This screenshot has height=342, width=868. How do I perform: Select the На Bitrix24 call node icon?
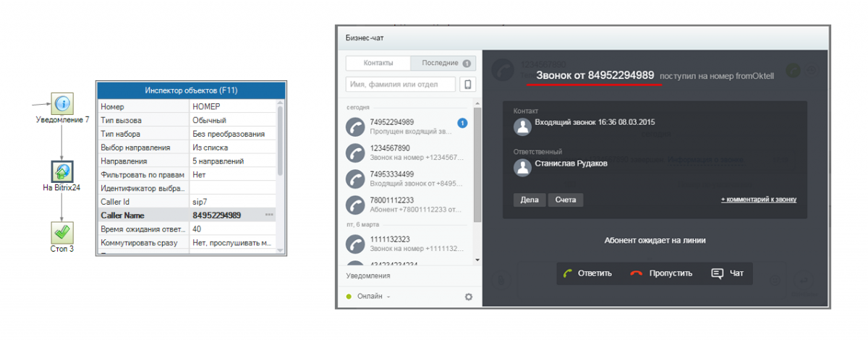(x=61, y=171)
